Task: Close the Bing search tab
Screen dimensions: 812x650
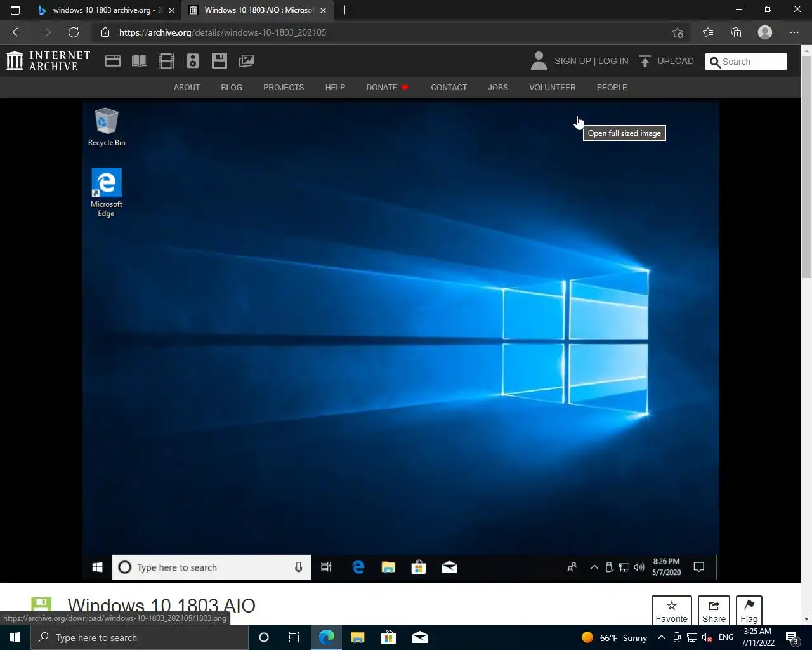Action: (x=171, y=10)
